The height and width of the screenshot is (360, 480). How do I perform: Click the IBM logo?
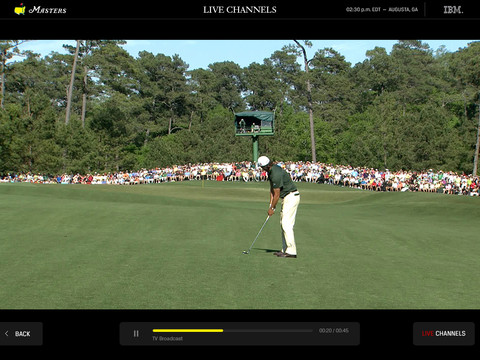453,10
